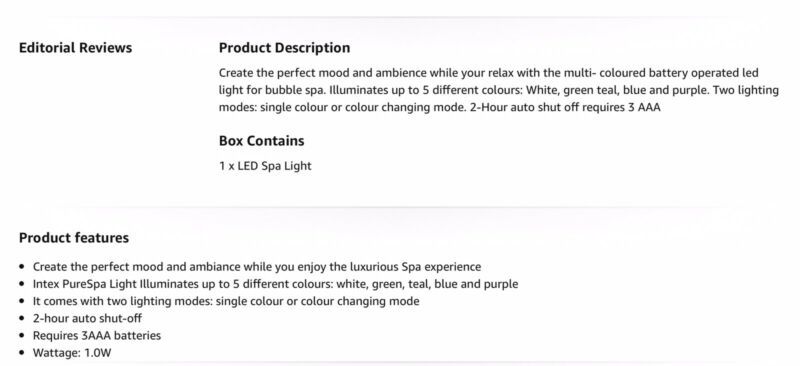This screenshot has height=366, width=800.
Task: Click the two lighting modes bullet line
Action: point(226,301)
